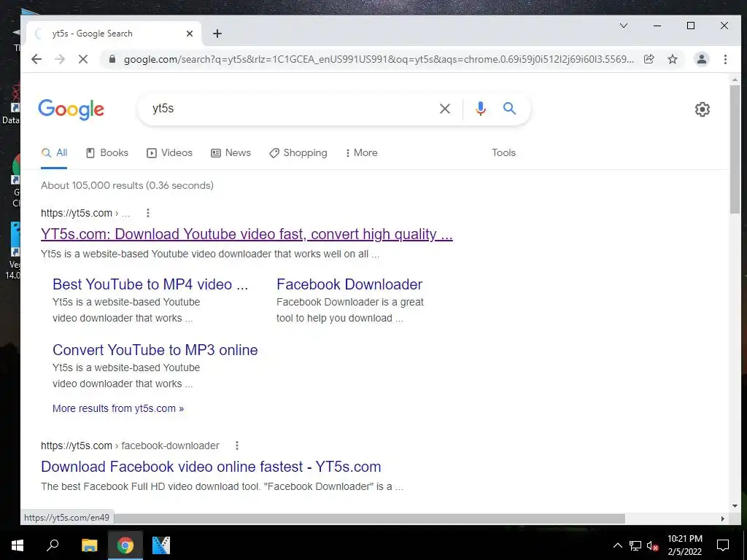Screen dimensions: 747x560
Task: Click horizontal scrollbar right arrow
Action: coord(723,518)
